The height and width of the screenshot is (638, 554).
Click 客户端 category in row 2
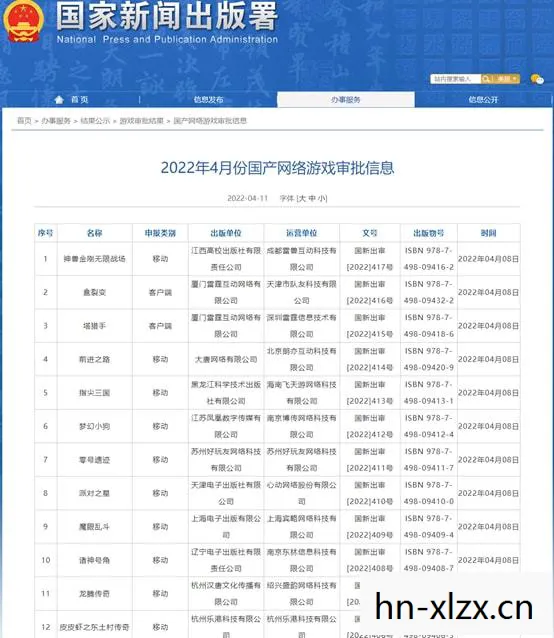[160, 292]
